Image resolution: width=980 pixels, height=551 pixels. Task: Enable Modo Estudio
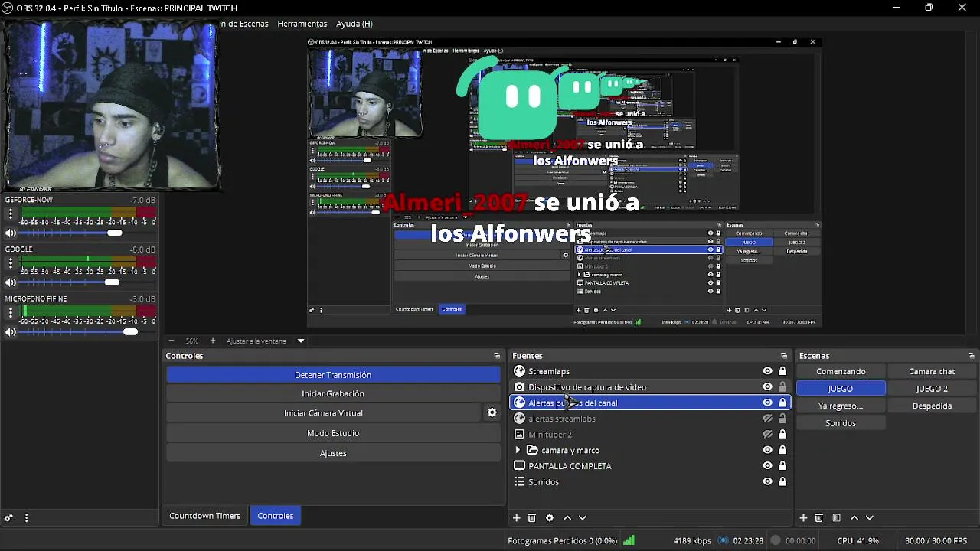point(333,433)
